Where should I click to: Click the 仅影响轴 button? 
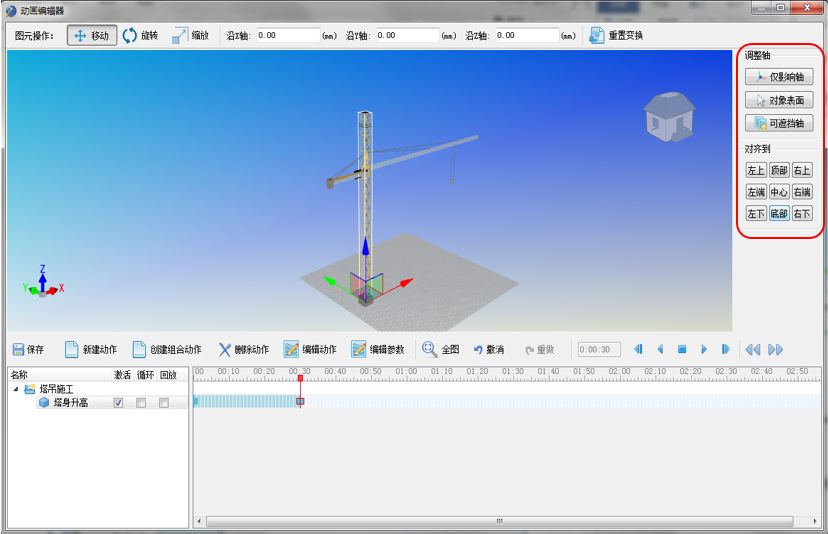click(x=779, y=77)
